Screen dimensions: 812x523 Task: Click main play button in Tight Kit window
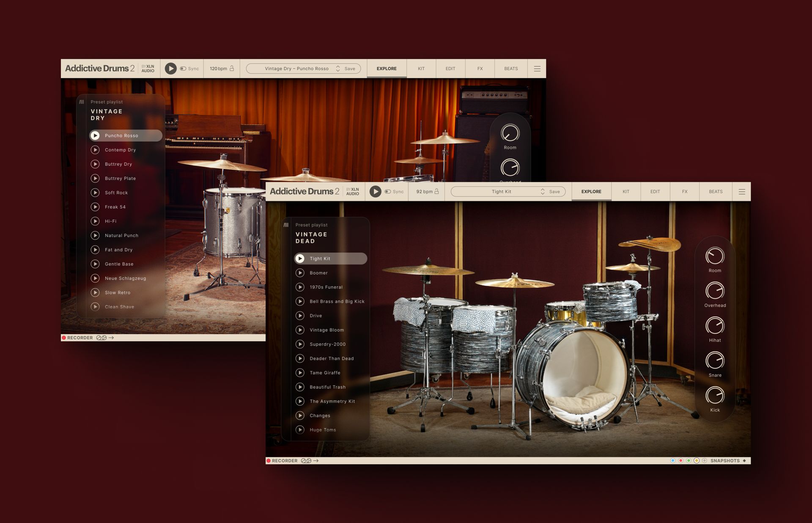coord(375,192)
